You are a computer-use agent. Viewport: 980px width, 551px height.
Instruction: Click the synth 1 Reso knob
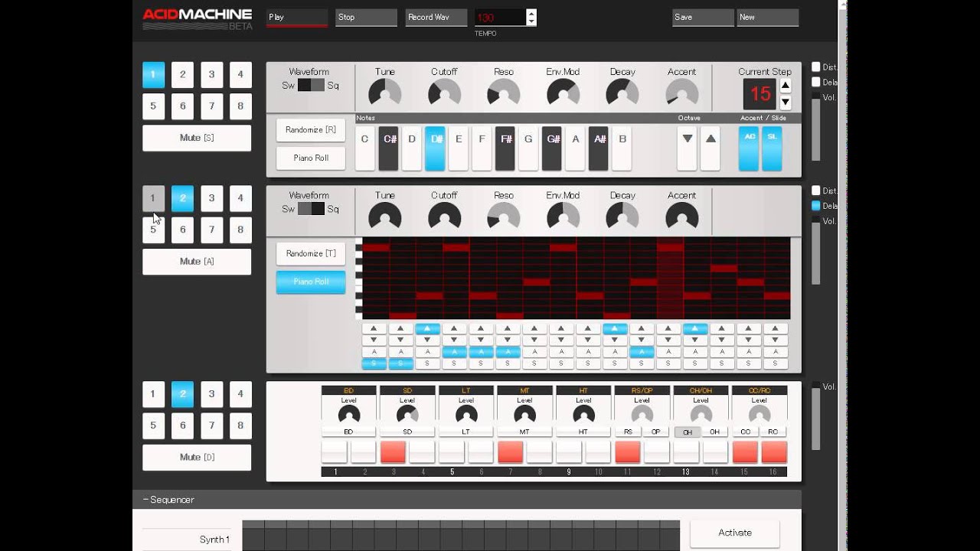(x=504, y=93)
